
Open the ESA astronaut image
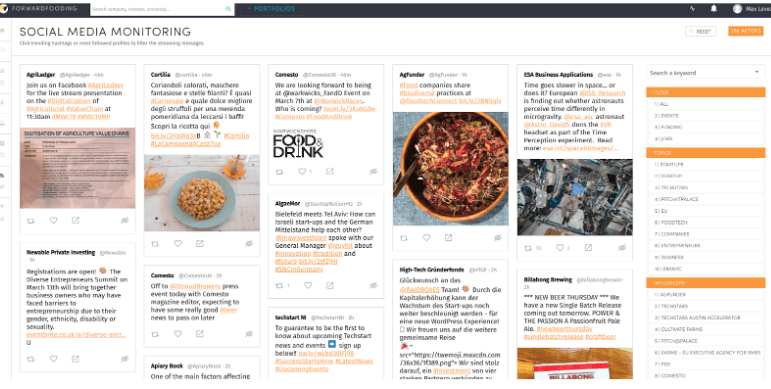coord(575,197)
